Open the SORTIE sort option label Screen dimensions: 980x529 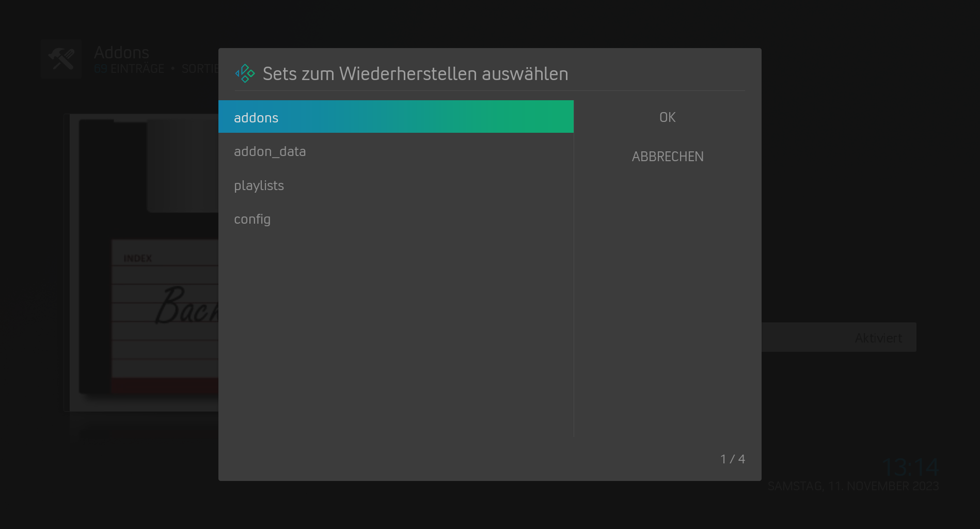[x=200, y=69]
